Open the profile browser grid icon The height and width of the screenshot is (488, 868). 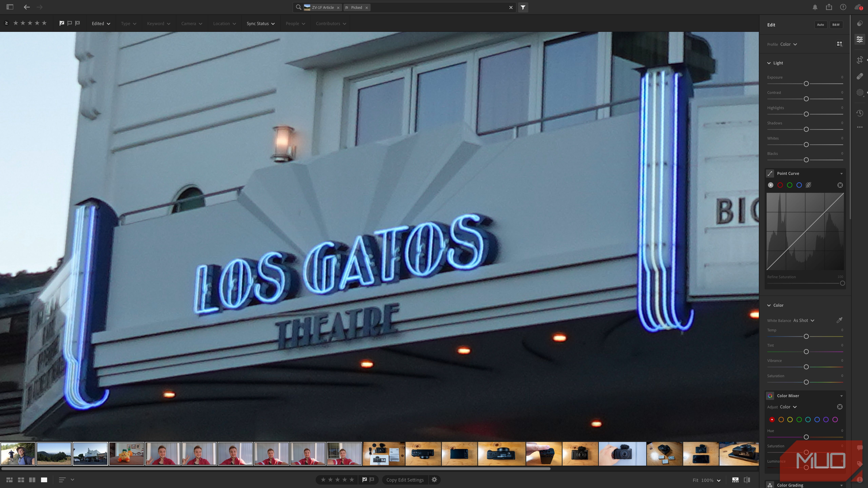[839, 44]
